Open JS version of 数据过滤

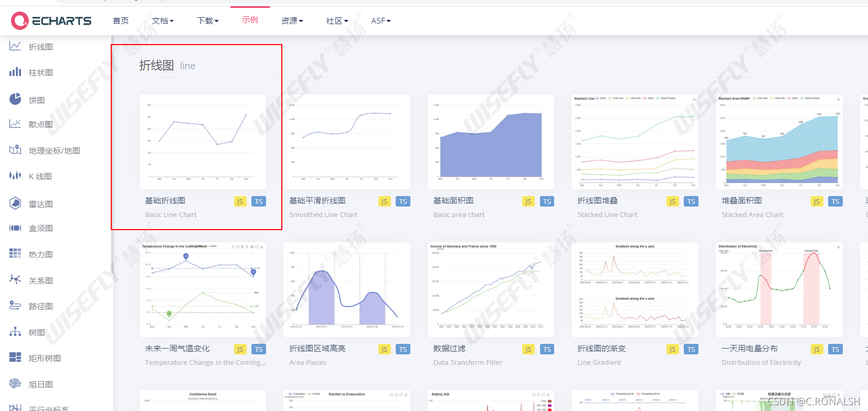[528, 349]
